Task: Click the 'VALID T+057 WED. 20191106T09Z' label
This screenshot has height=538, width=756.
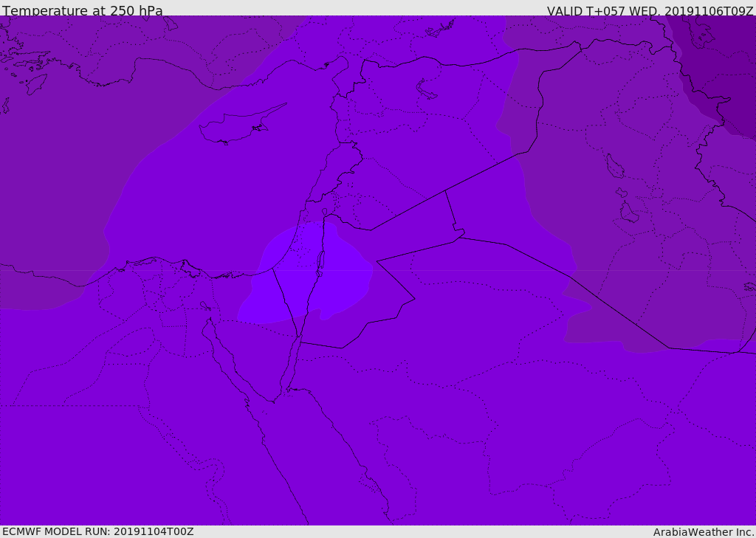Action: 650,10
